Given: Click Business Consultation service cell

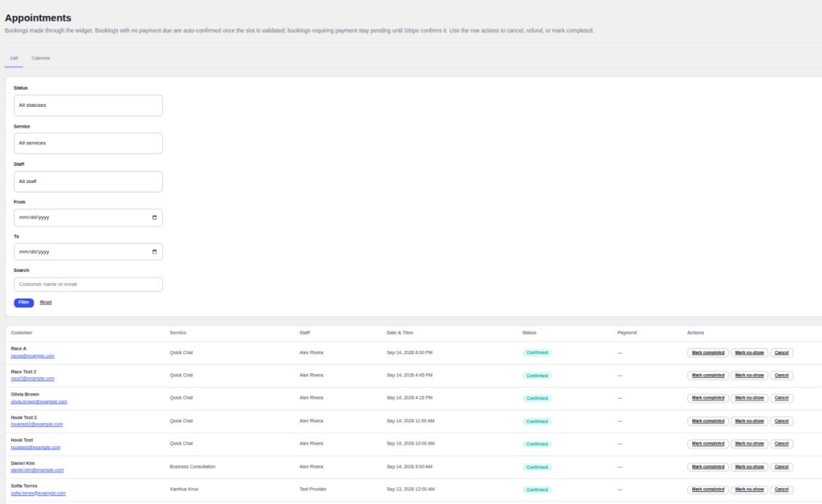Looking at the screenshot, I should [x=193, y=466].
